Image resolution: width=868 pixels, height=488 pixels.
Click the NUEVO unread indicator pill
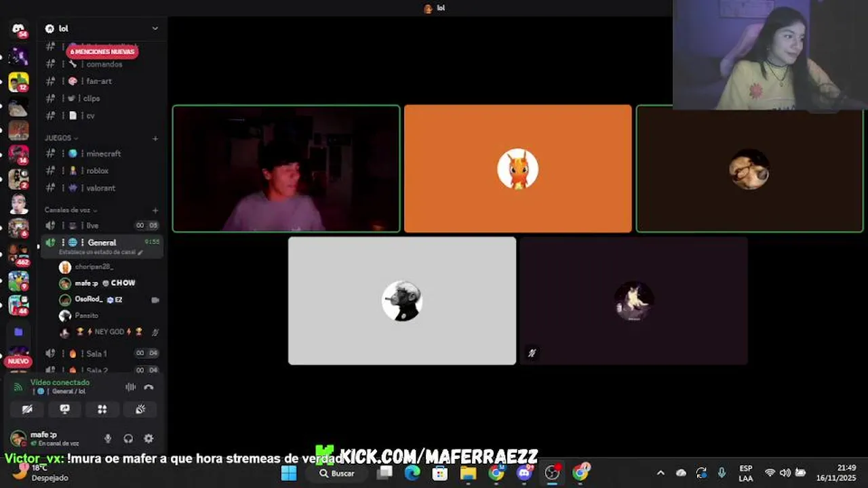[18, 361]
